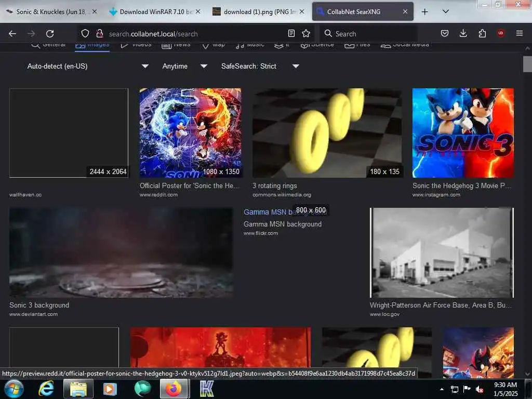
Task: Click the www.instagram.com source text
Action: 436,195
